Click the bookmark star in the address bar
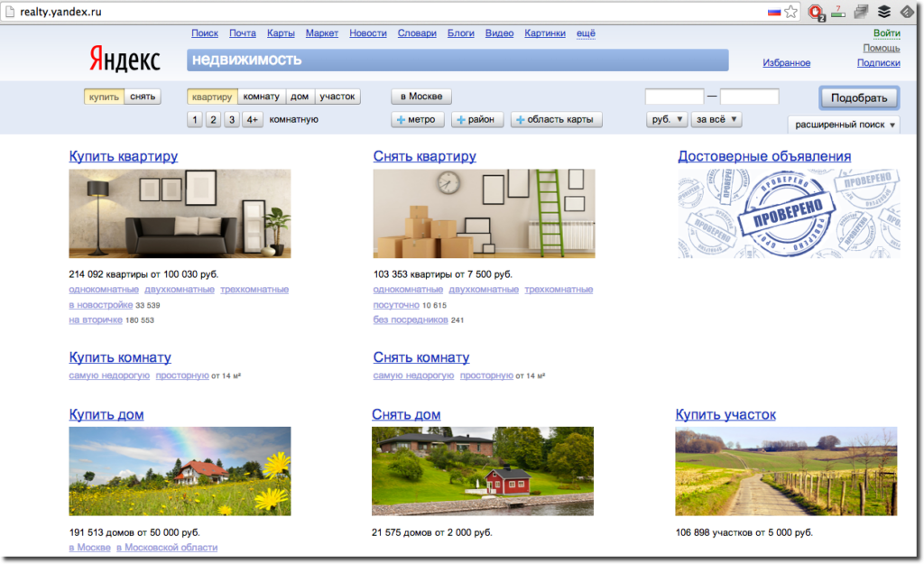Viewport: 924px width, 564px height. pos(791,12)
